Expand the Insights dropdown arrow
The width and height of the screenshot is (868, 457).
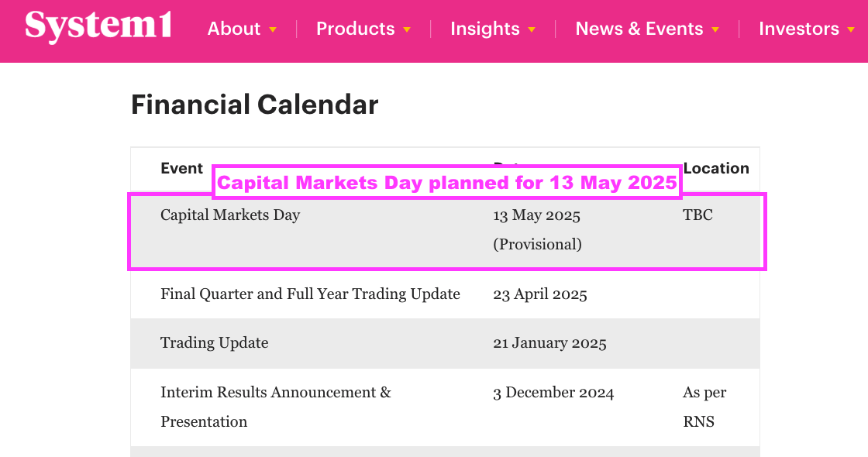point(532,30)
